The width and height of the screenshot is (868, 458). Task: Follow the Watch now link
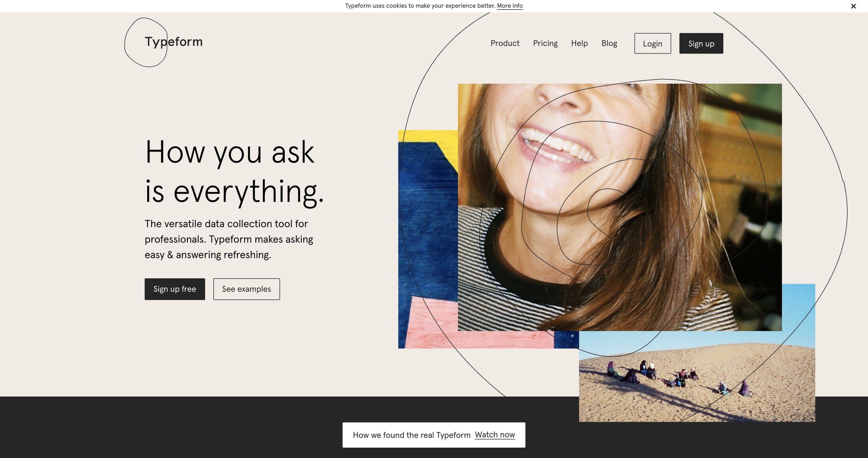[x=495, y=435]
